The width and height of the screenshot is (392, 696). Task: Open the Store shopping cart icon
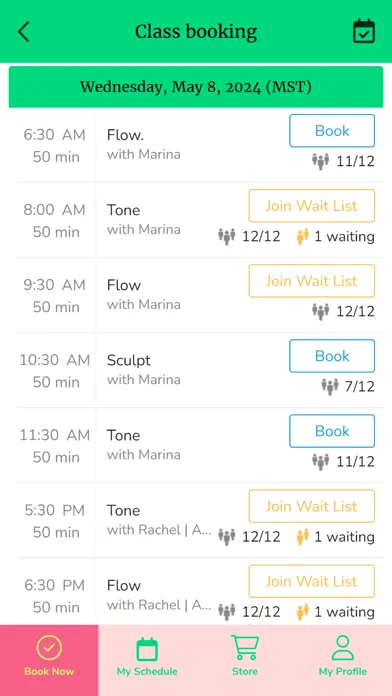[245, 648]
